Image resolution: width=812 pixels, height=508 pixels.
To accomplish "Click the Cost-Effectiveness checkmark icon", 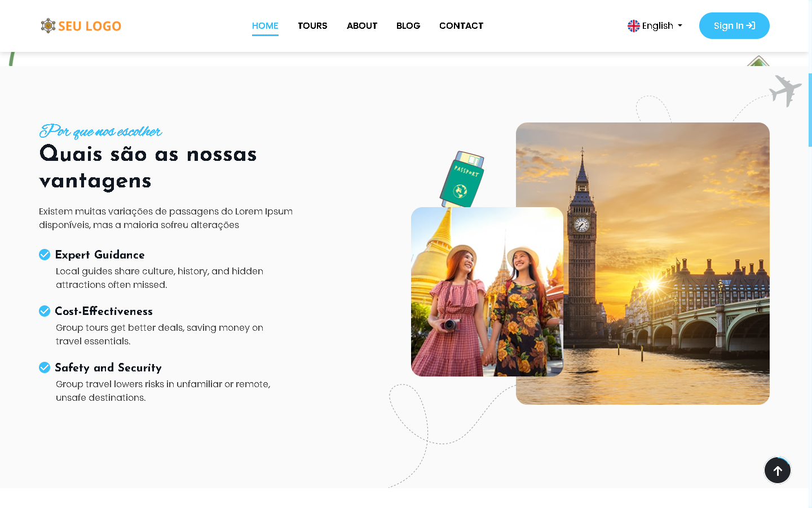I will pyautogui.click(x=45, y=311).
